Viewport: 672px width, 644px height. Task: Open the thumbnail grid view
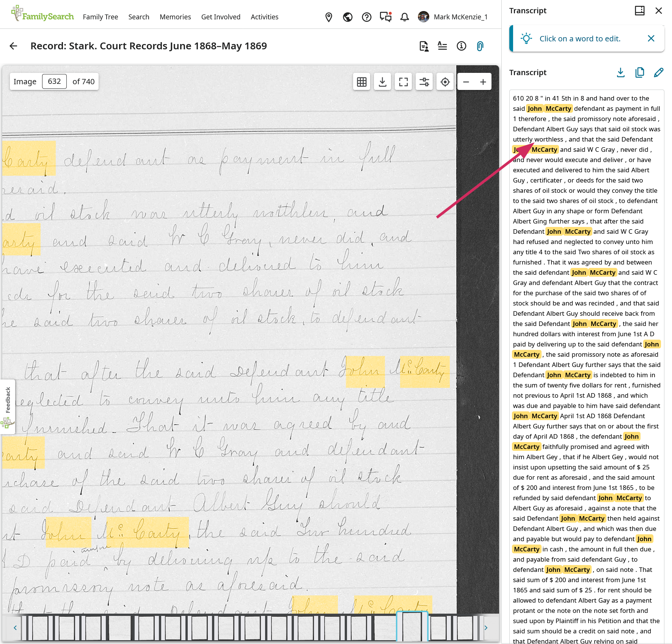362,82
